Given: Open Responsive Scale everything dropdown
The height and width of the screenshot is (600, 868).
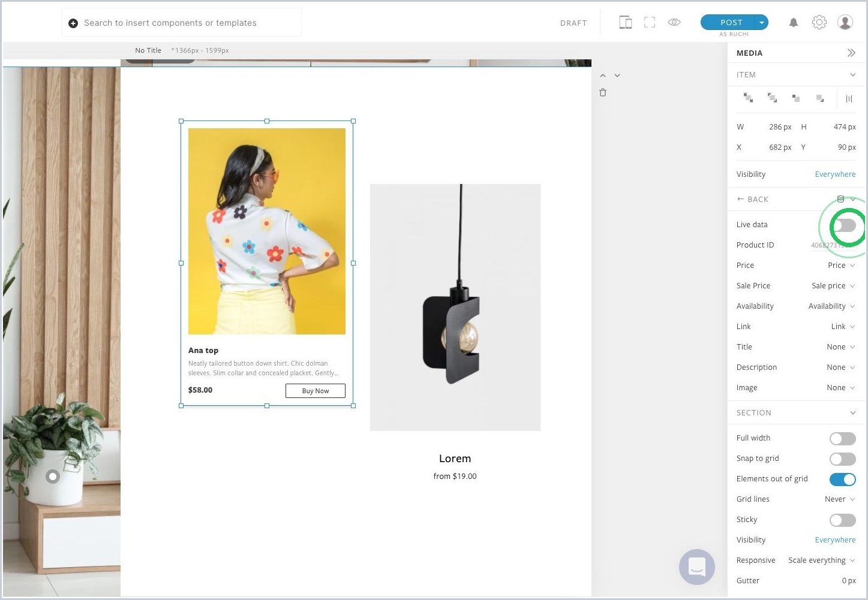Looking at the screenshot, I should click(x=821, y=560).
